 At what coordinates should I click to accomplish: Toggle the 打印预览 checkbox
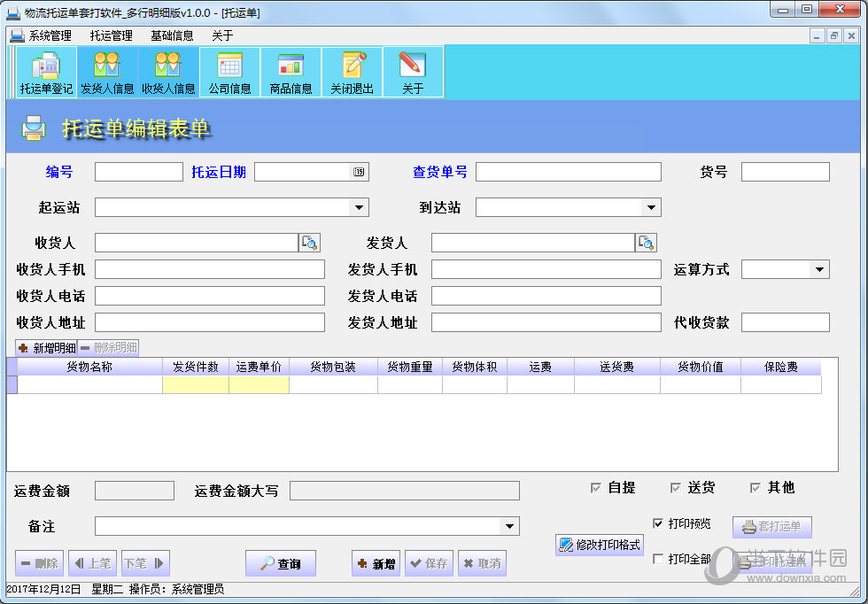(658, 523)
